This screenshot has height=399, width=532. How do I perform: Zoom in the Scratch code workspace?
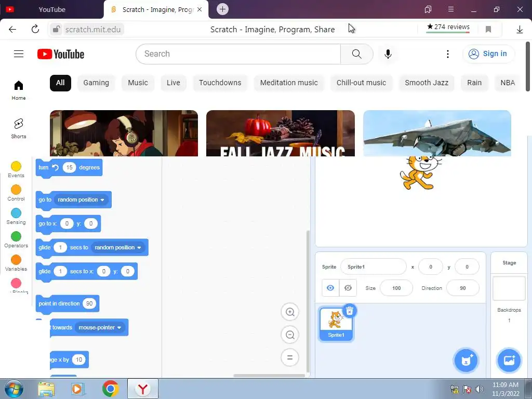click(290, 312)
